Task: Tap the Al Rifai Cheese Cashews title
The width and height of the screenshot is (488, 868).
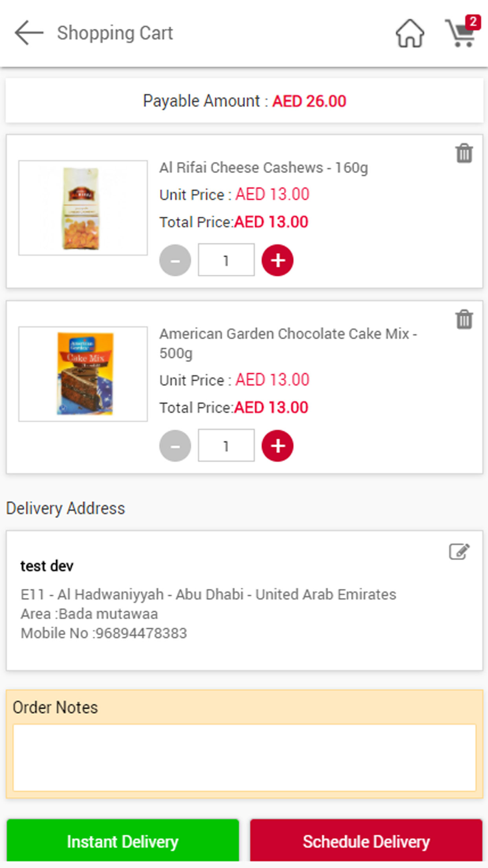Action: [x=264, y=167]
